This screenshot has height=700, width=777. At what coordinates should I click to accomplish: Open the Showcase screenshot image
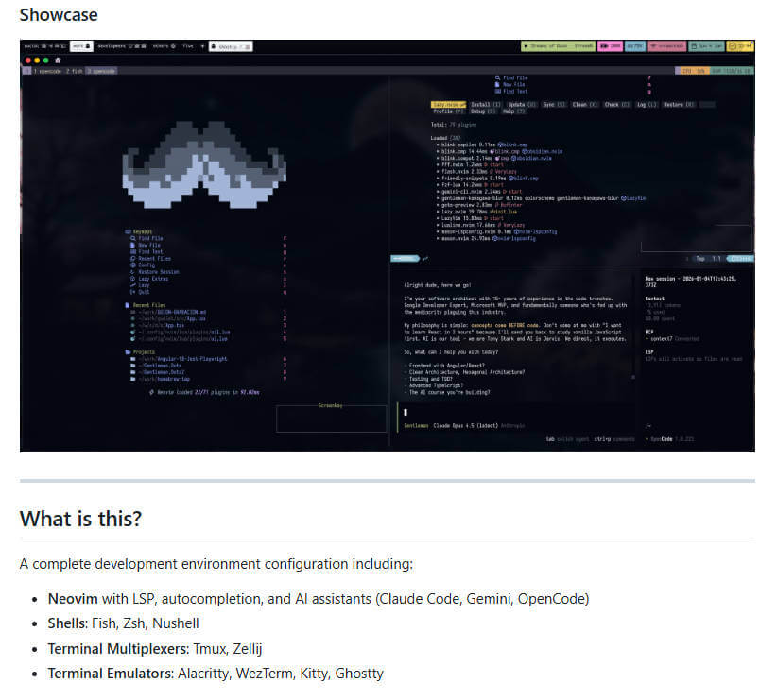[387, 246]
